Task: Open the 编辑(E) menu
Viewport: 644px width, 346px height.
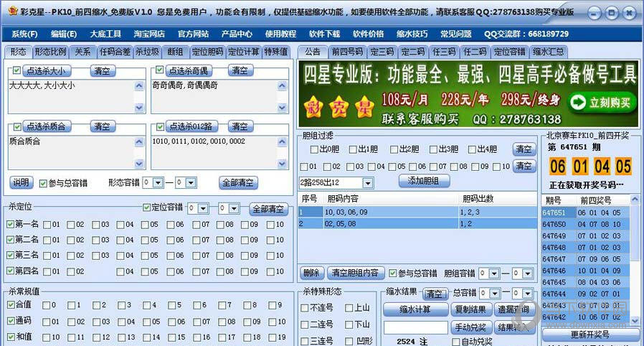Action: click(x=64, y=34)
